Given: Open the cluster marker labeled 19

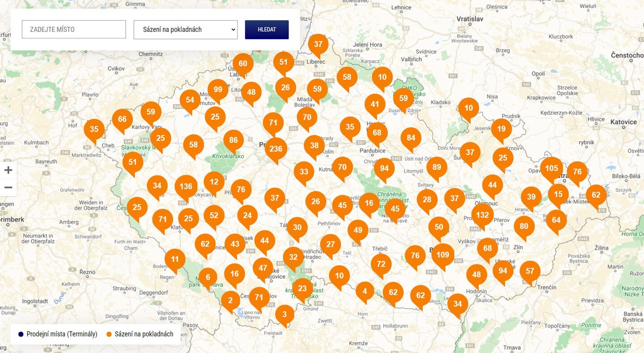Looking at the screenshot, I should tap(501, 129).
